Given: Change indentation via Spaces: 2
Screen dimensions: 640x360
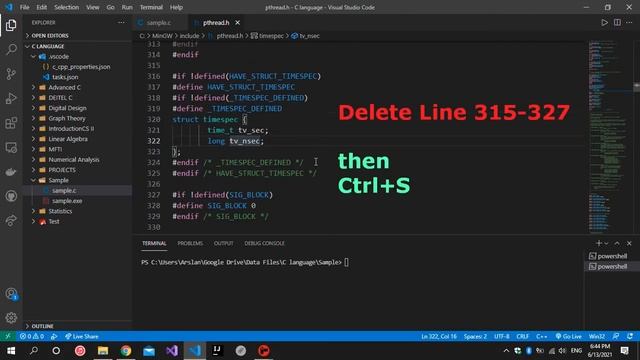Looking at the screenshot, I should pyautogui.click(x=475, y=336).
